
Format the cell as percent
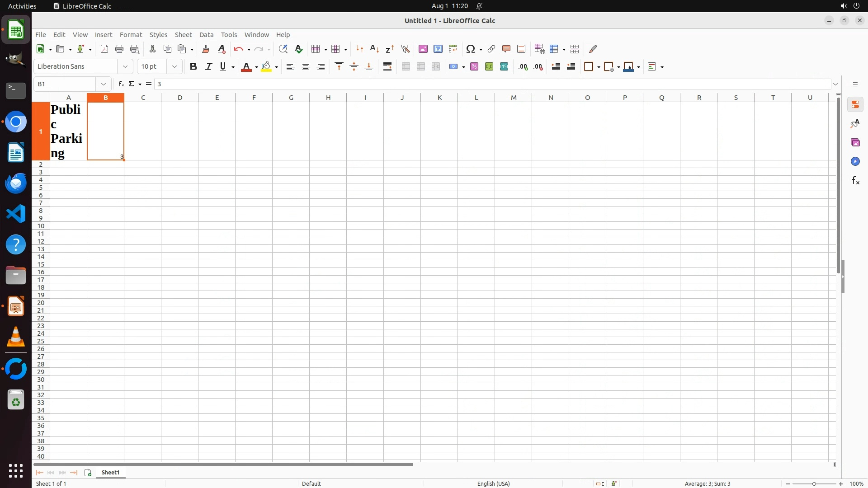click(x=474, y=67)
